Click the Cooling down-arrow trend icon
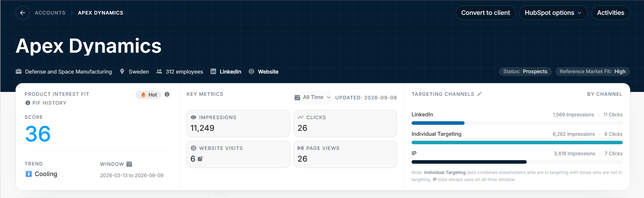Viewport: 644px width, 198px height. pyautogui.click(x=29, y=174)
